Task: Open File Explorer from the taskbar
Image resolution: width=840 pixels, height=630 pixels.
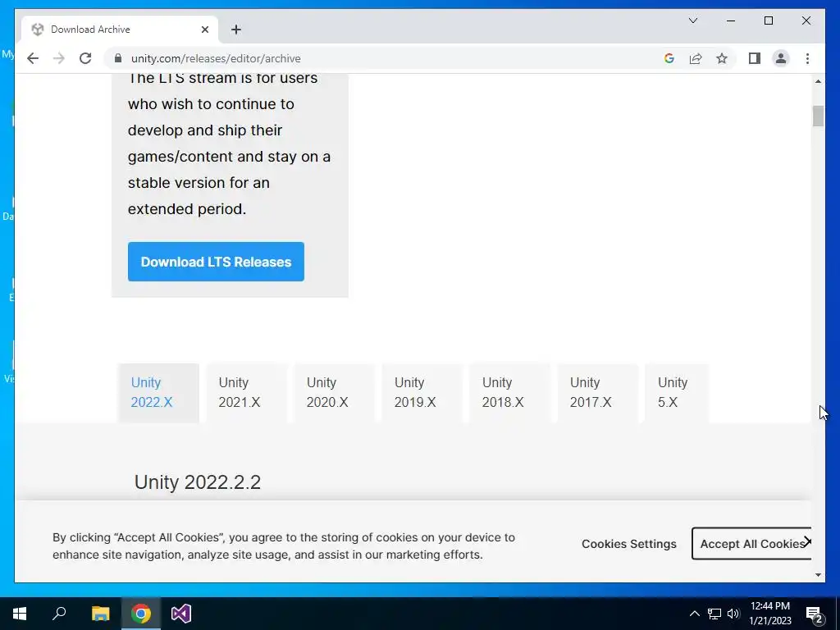Action: pyautogui.click(x=100, y=614)
